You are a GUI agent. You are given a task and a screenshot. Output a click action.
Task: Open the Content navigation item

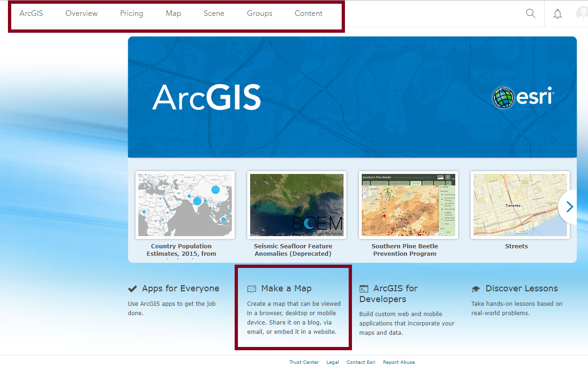308,14
